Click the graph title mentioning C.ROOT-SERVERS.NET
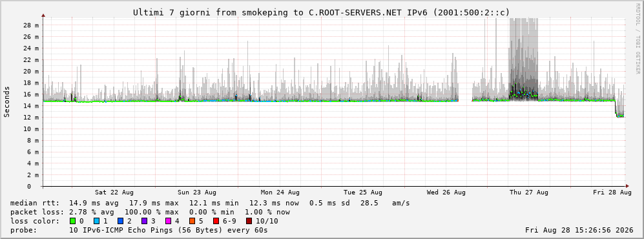Image resolution: width=644 pixels, height=239 pixels. 321,13
